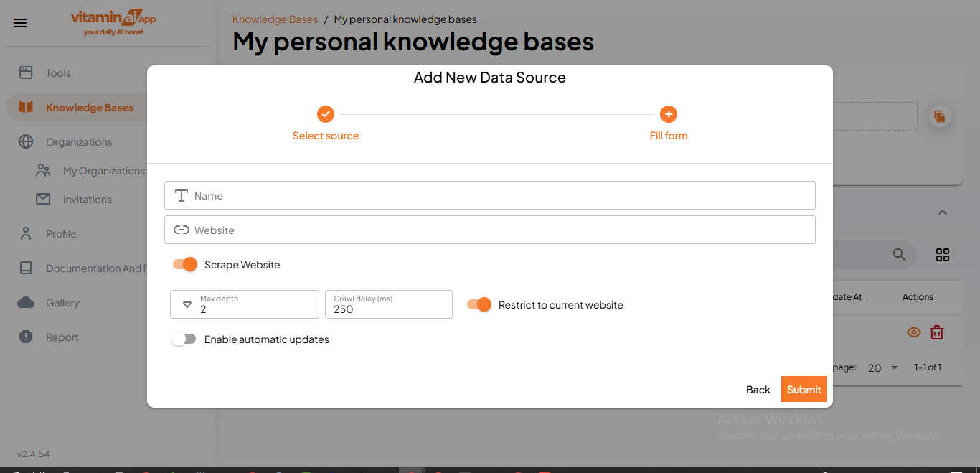The image size is (980, 473).
Task: Go Back to source selection
Action: tap(758, 389)
